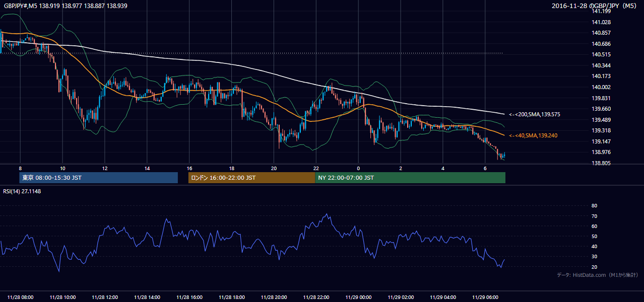Click the RSI 80 level label
This screenshot has width=644, height=302.
[x=594, y=206]
